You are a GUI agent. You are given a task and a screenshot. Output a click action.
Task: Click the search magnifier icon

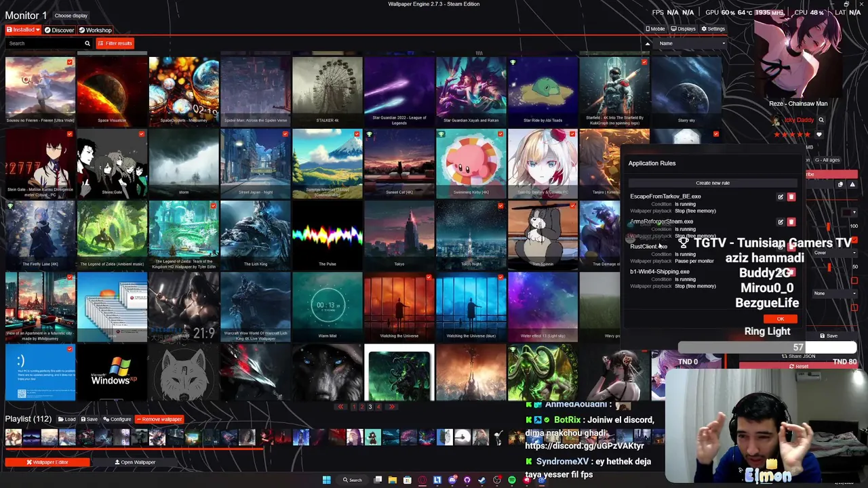tap(87, 43)
